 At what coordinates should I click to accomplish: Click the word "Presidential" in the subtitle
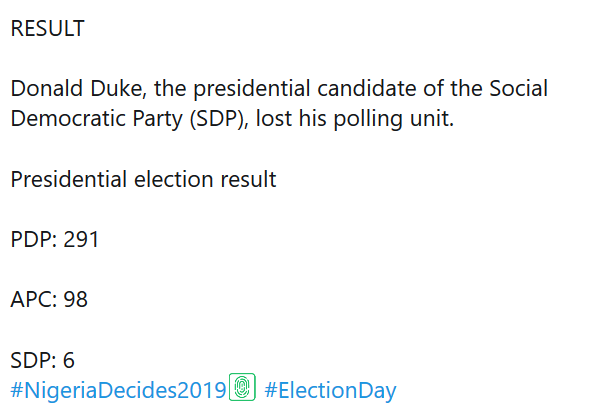coord(68,180)
